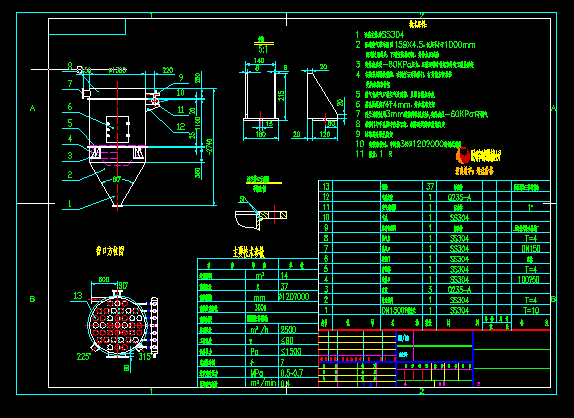
Task: Click quantity 37 in parts row 13
Action: click(x=430, y=187)
